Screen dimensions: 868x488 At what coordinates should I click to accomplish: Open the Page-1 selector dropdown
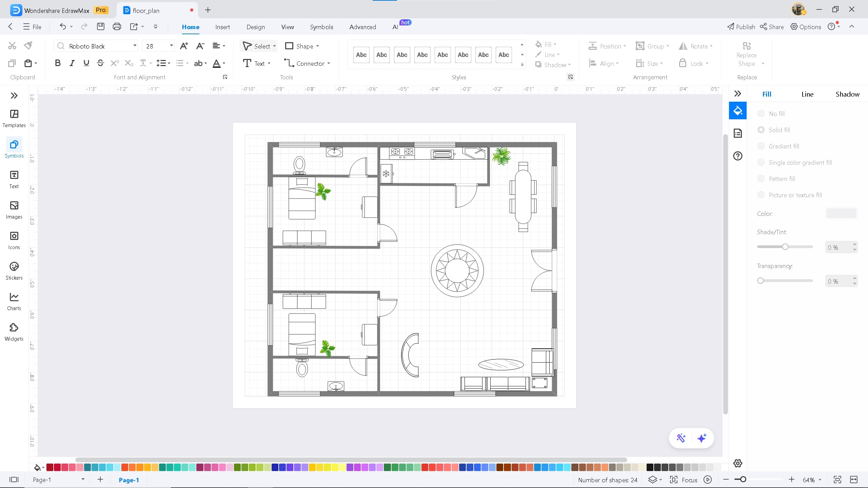click(x=83, y=480)
